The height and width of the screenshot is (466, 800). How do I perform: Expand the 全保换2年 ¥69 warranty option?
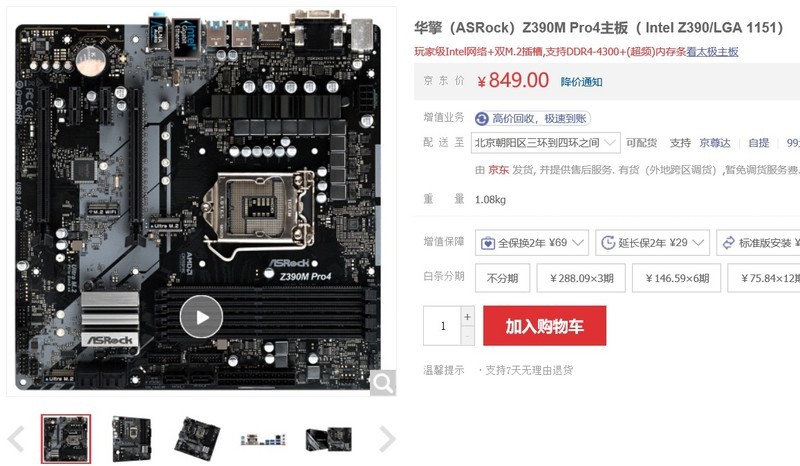click(x=532, y=243)
